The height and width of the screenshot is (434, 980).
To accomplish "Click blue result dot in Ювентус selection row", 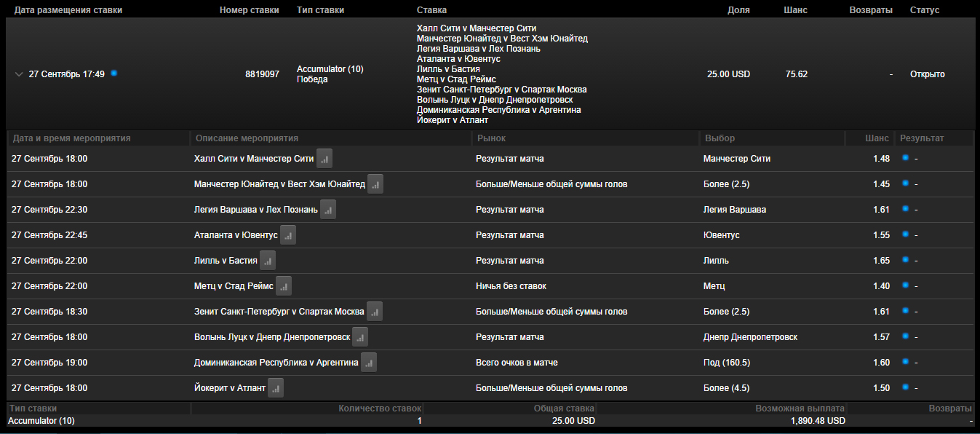I will click(905, 234).
